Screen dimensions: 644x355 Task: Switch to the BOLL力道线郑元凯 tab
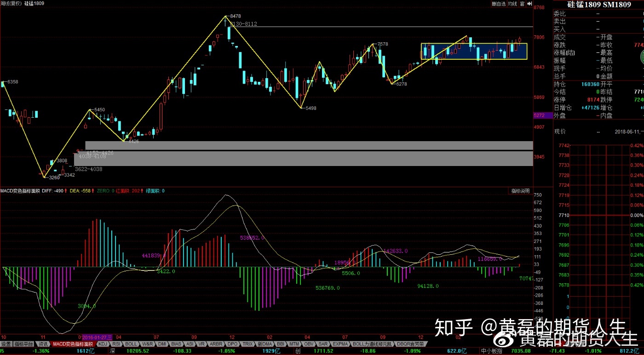click(373, 344)
